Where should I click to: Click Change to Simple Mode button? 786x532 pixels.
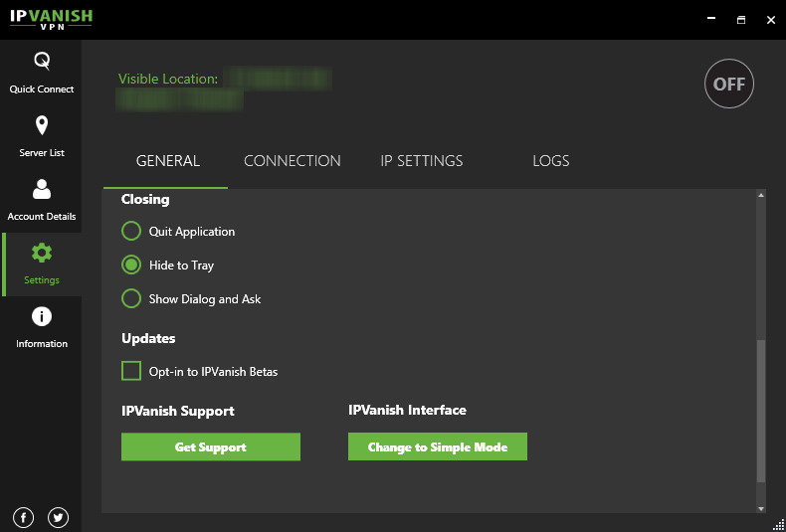438,446
